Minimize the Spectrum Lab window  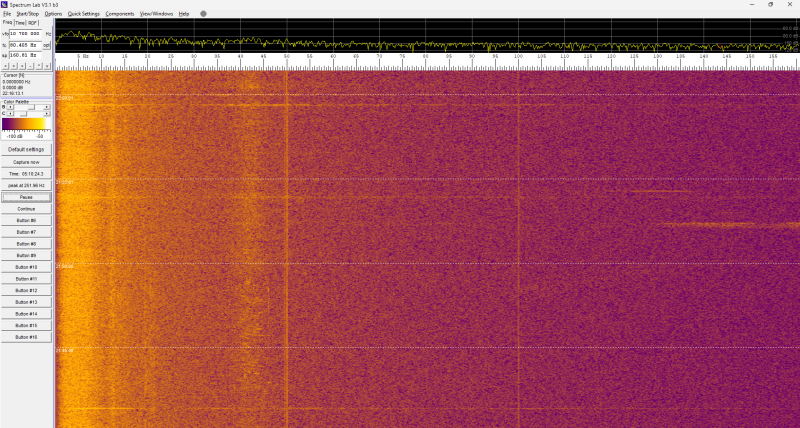[x=753, y=4]
